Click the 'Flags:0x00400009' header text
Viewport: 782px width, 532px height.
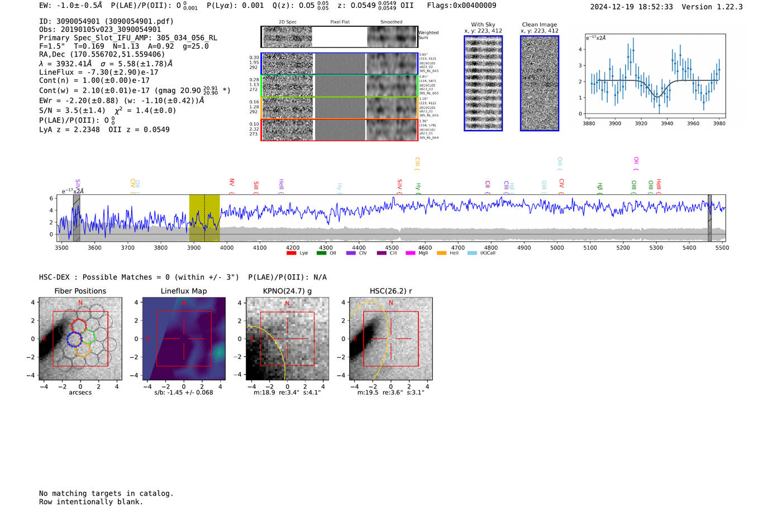461,6
